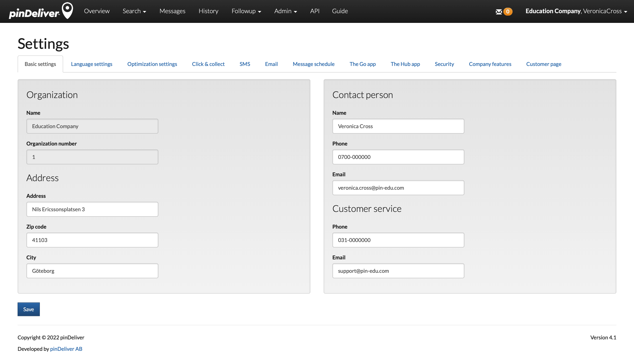
Task: Switch to the Language settings tab
Action: [92, 64]
